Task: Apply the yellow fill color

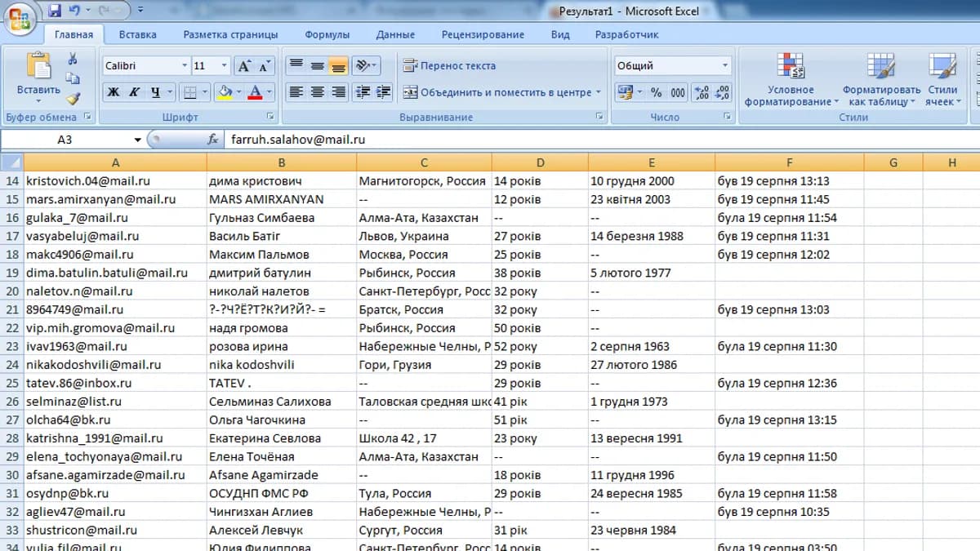Action: (225, 92)
